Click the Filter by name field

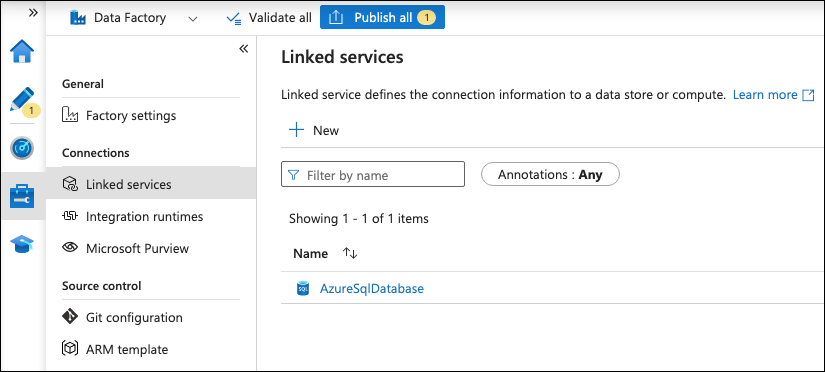click(373, 174)
